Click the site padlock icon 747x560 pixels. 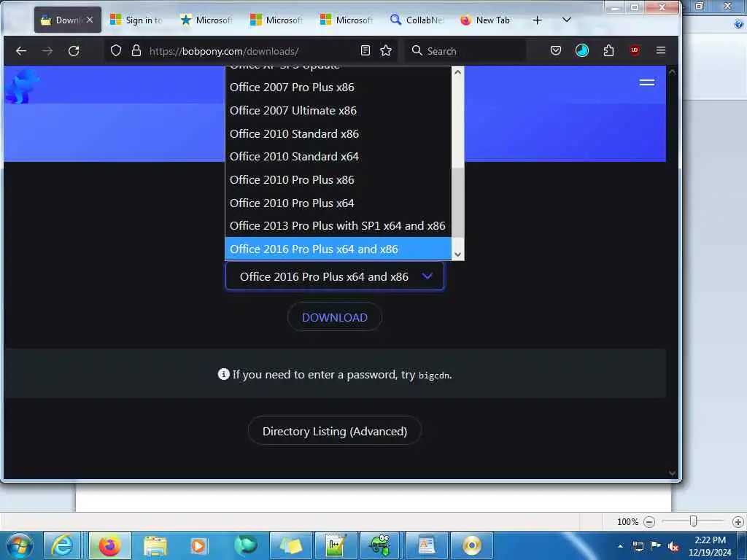tap(136, 51)
